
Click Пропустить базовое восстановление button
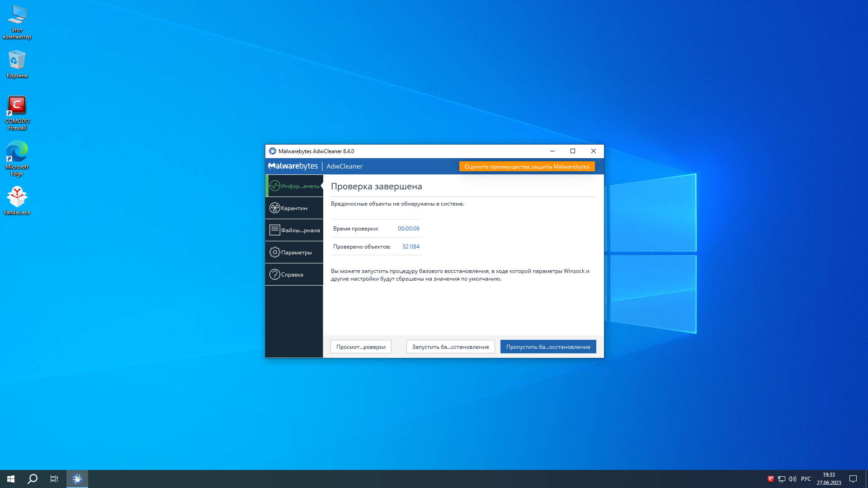click(x=548, y=347)
